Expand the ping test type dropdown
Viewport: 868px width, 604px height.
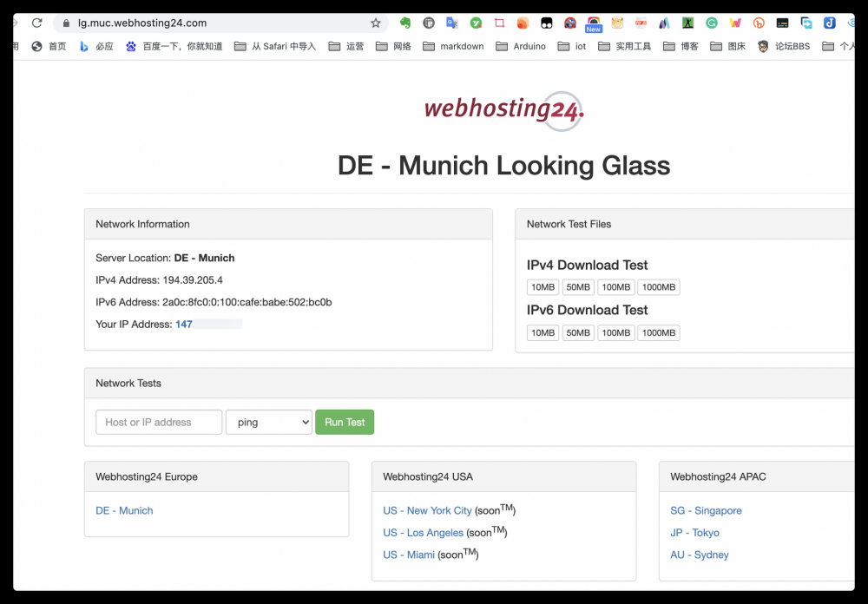(268, 423)
